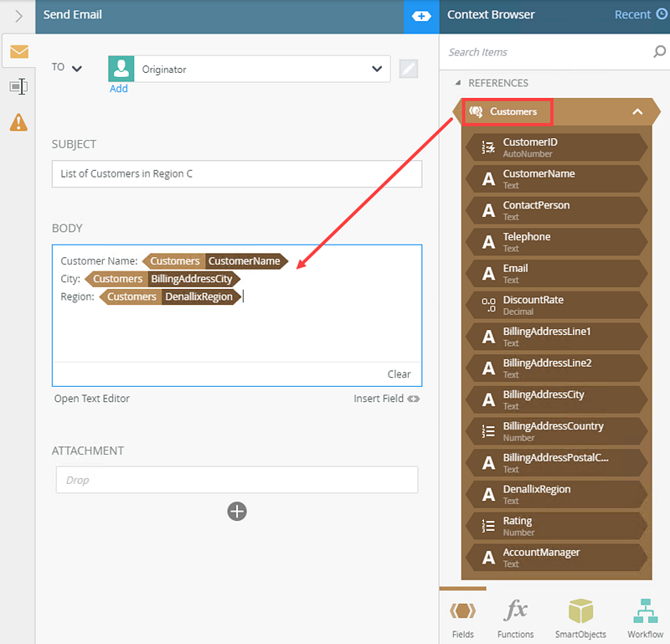
Task: Click the properties icon in left sidebar
Action: click(18, 86)
